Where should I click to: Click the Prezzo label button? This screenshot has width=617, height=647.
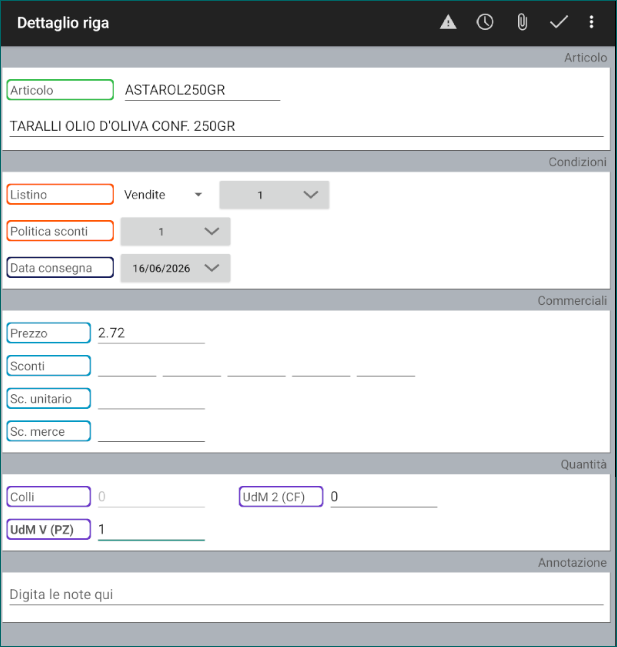pos(49,333)
